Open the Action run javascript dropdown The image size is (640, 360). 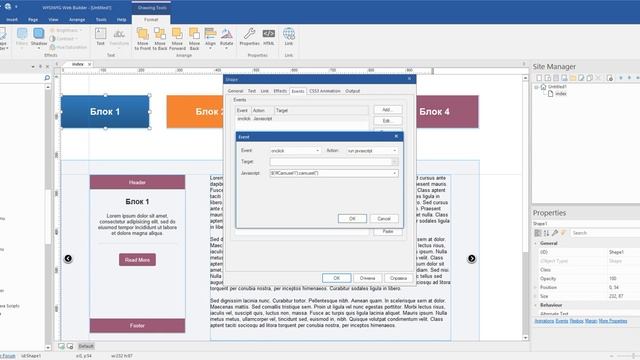[x=394, y=151]
